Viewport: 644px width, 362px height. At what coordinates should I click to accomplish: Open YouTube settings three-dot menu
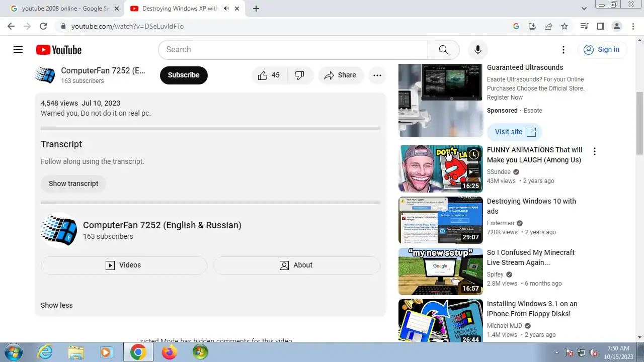(x=563, y=50)
